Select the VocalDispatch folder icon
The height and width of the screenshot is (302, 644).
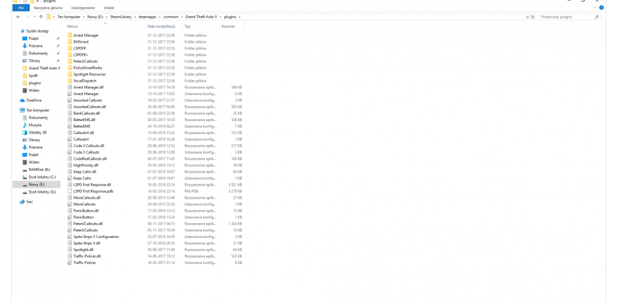pos(69,81)
